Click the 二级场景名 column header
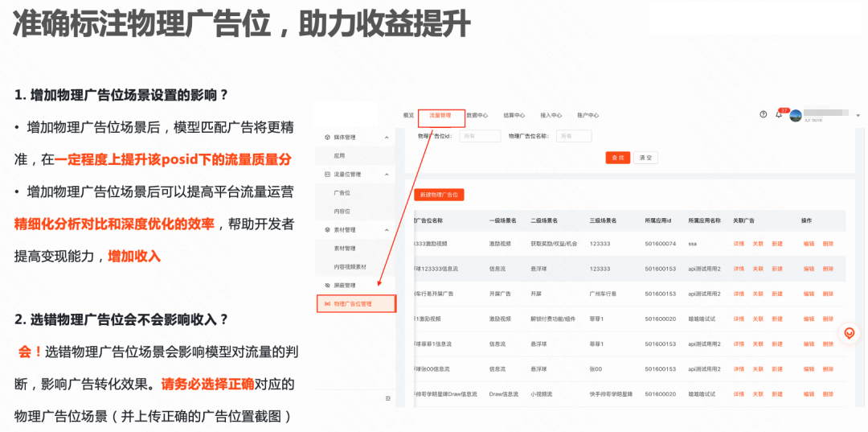 (x=543, y=220)
